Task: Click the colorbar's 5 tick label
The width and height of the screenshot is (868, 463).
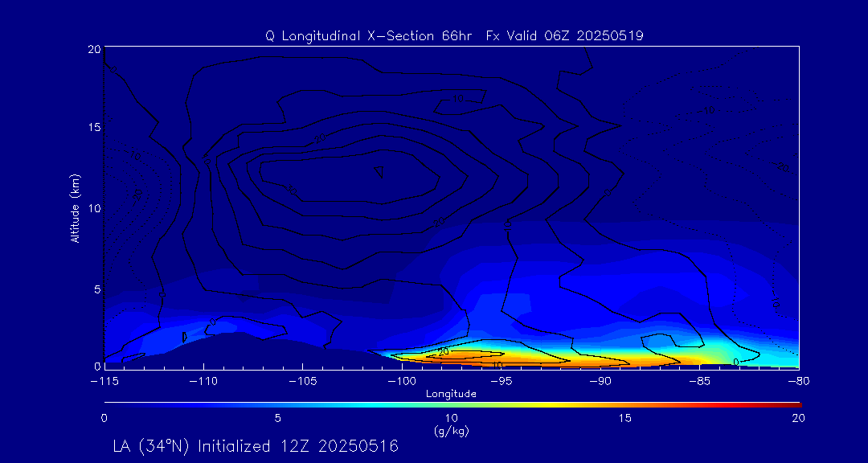Action: pyautogui.click(x=277, y=418)
